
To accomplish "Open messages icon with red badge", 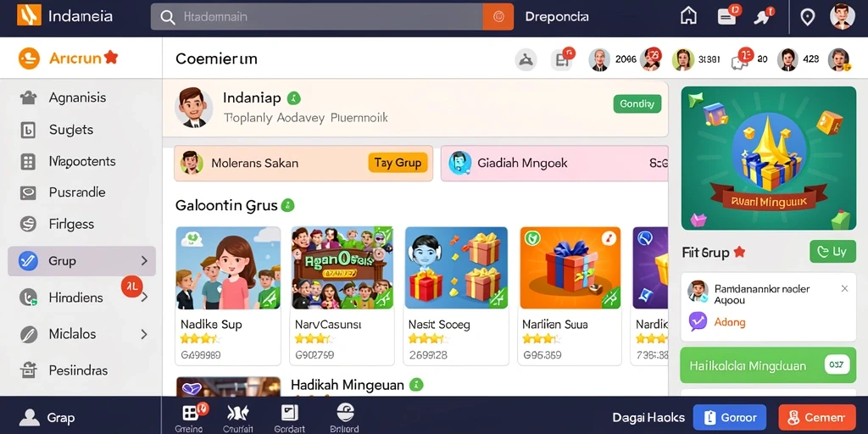I will [x=728, y=16].
